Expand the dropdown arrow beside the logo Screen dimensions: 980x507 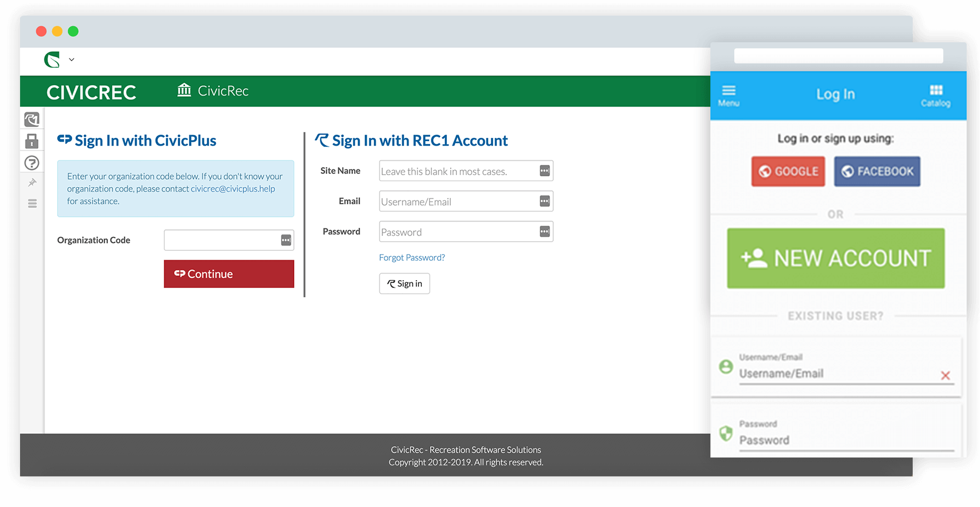(72, 59)
